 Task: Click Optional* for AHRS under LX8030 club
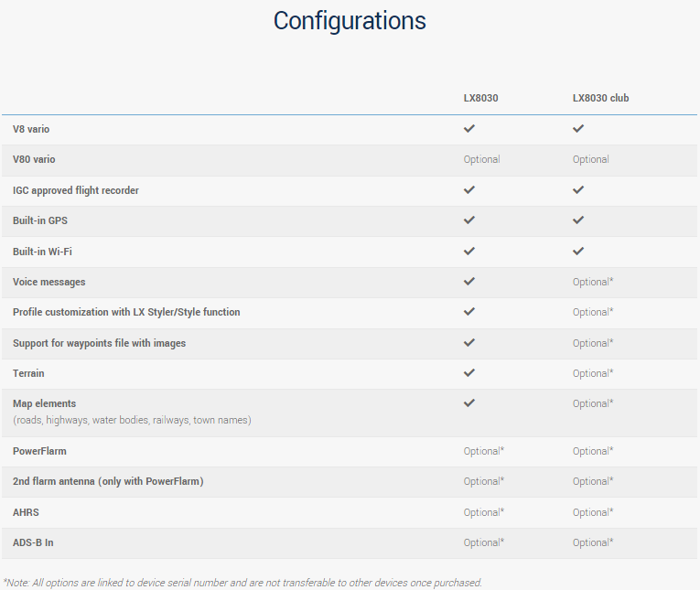coord(592,512)
